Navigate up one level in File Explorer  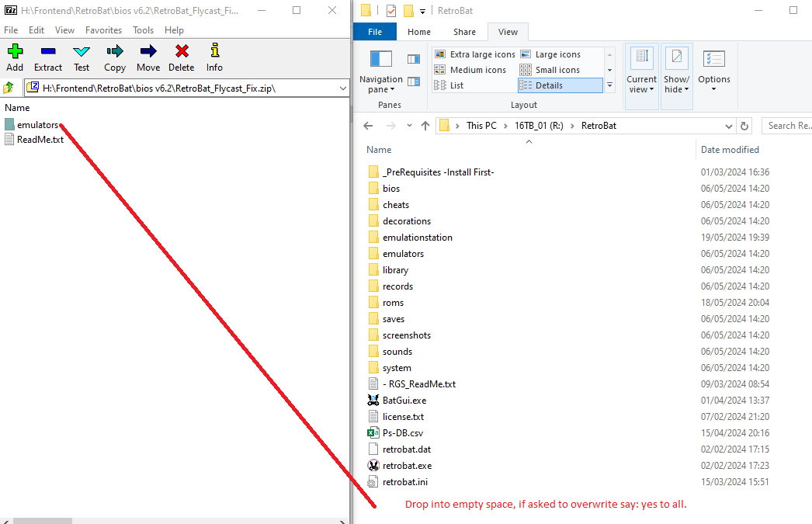point(425,126)
